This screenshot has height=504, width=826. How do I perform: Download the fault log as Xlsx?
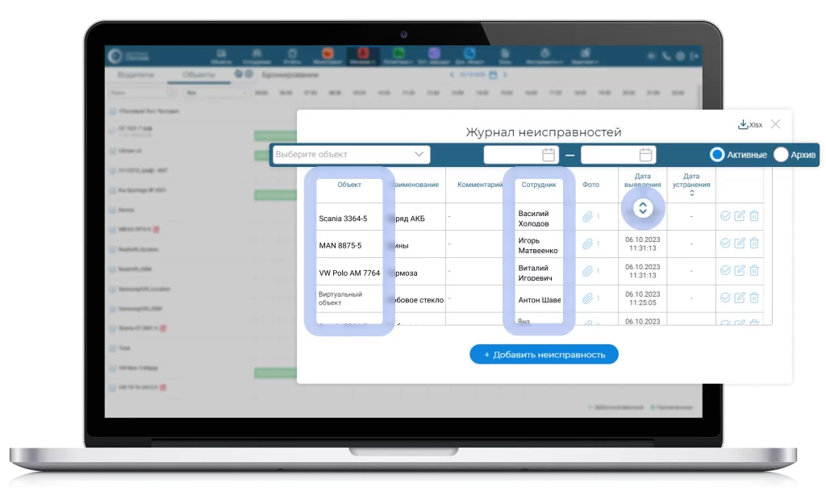749,124
